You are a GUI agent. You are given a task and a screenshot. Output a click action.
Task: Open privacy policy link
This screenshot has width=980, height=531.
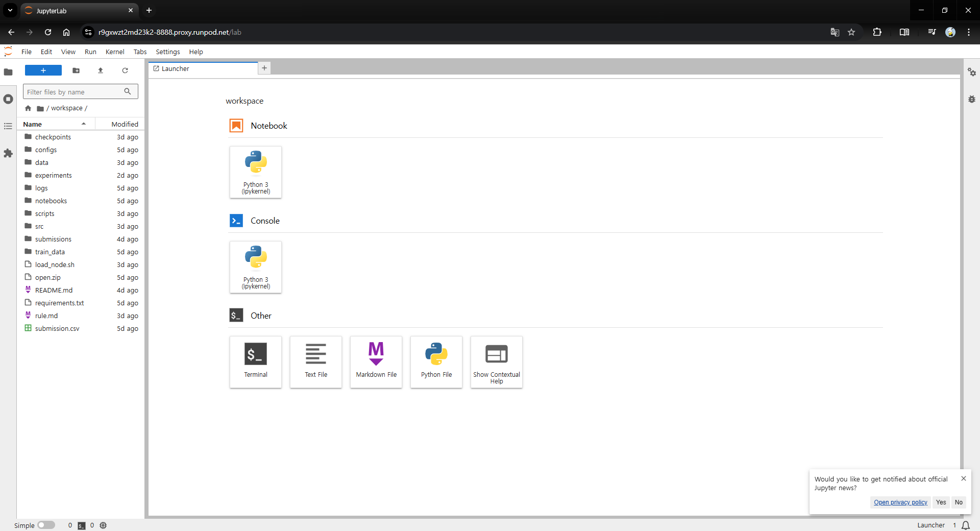click(900, 502)
